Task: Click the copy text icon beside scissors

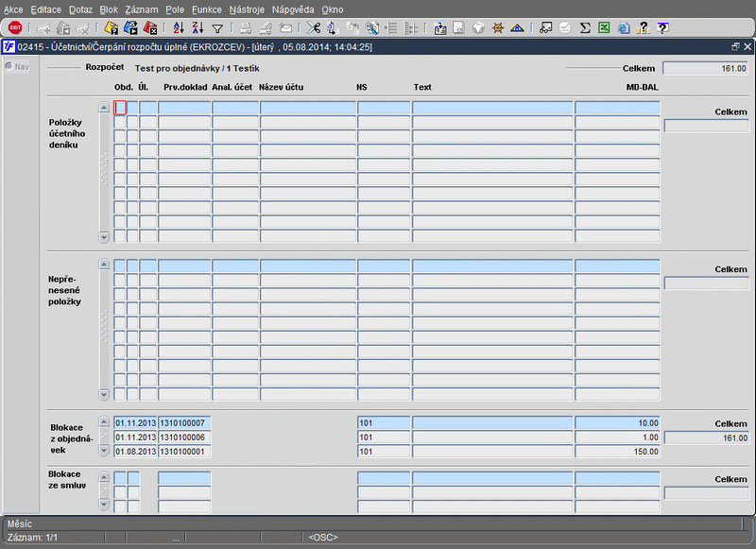Action: (x=333, y=28)
